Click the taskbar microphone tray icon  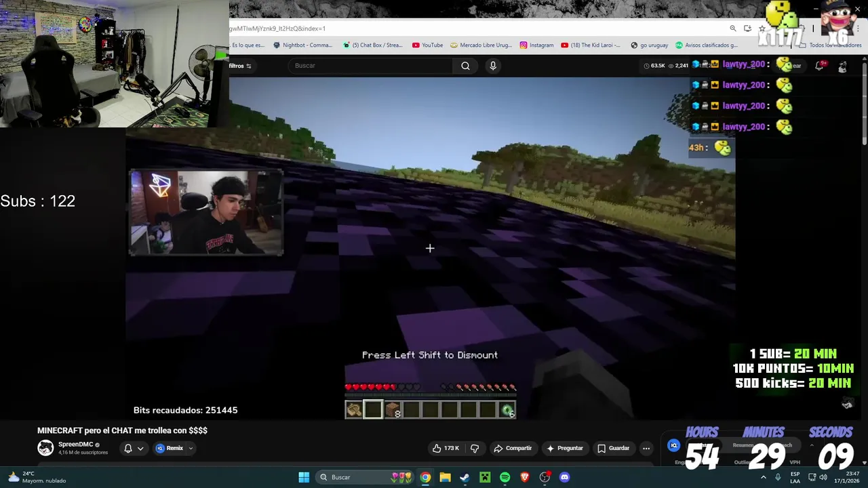click(778, 477)
